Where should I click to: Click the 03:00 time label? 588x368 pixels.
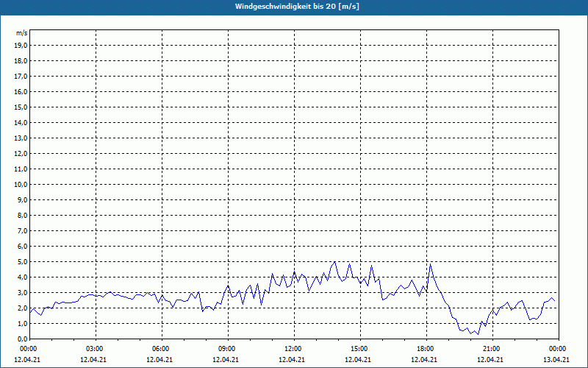[96, 349]
